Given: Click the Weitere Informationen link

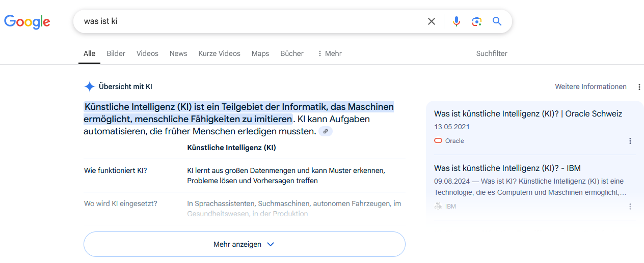Looking at the screenshot, I should point(591,87).
